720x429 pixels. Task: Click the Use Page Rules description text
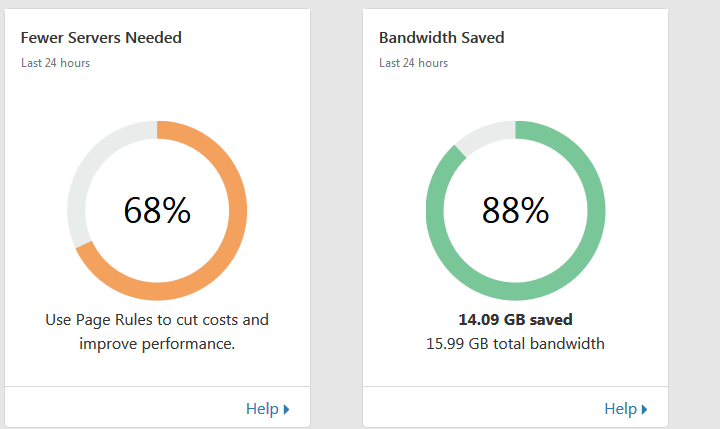(x=157, y=320)
